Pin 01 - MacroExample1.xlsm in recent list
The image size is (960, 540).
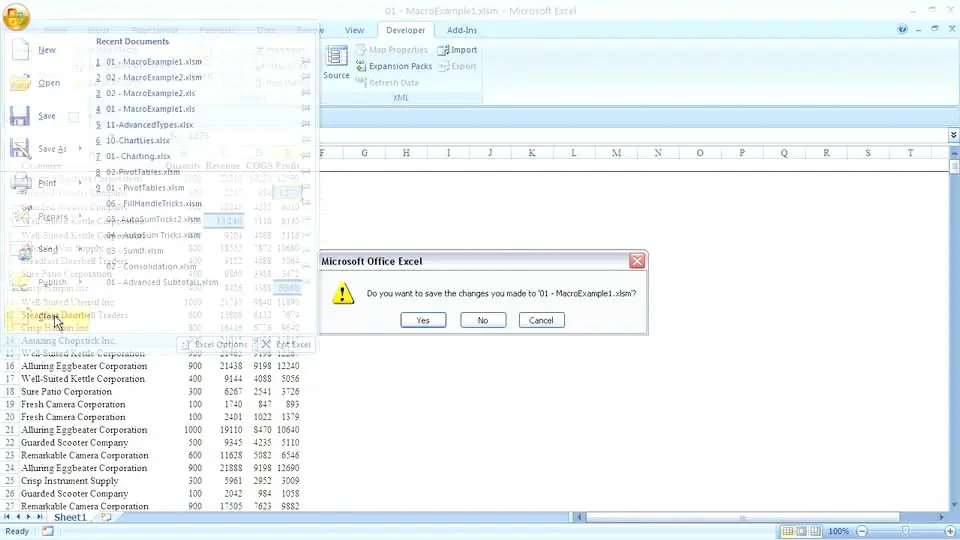coord(306,61)
